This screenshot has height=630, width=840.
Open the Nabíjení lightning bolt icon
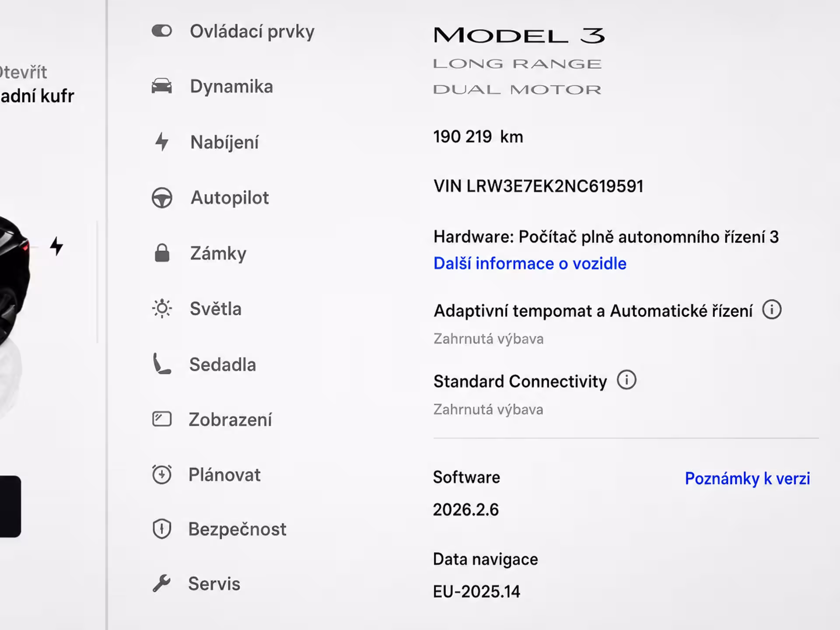pyautogui.click(x=162, y=142)
